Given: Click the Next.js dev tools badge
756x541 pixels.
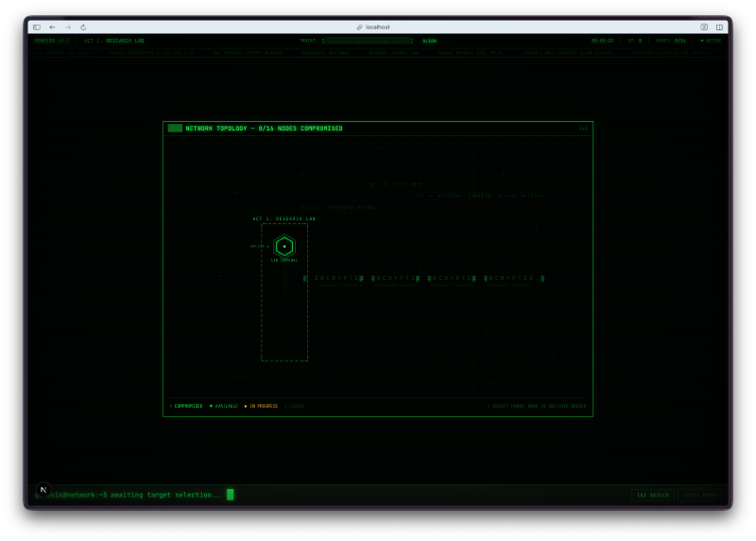Looking at the screenshot, I should pyautogui.click(x=43, y=490).
